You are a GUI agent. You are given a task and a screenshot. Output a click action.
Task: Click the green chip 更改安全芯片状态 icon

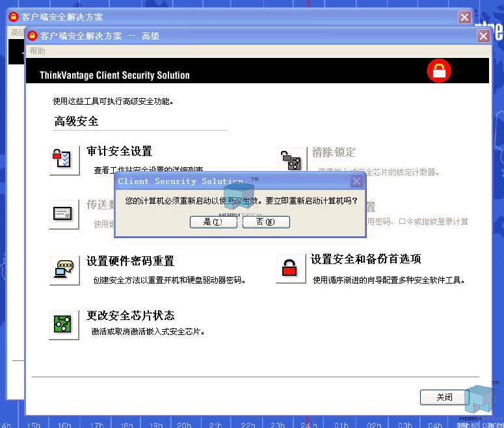[x=64, y=325]
